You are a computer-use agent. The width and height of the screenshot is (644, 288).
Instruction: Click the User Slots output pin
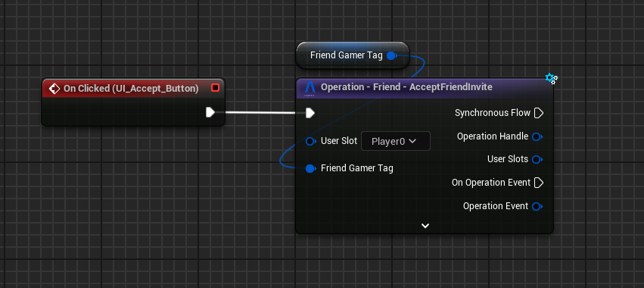[x=537, y=159]
